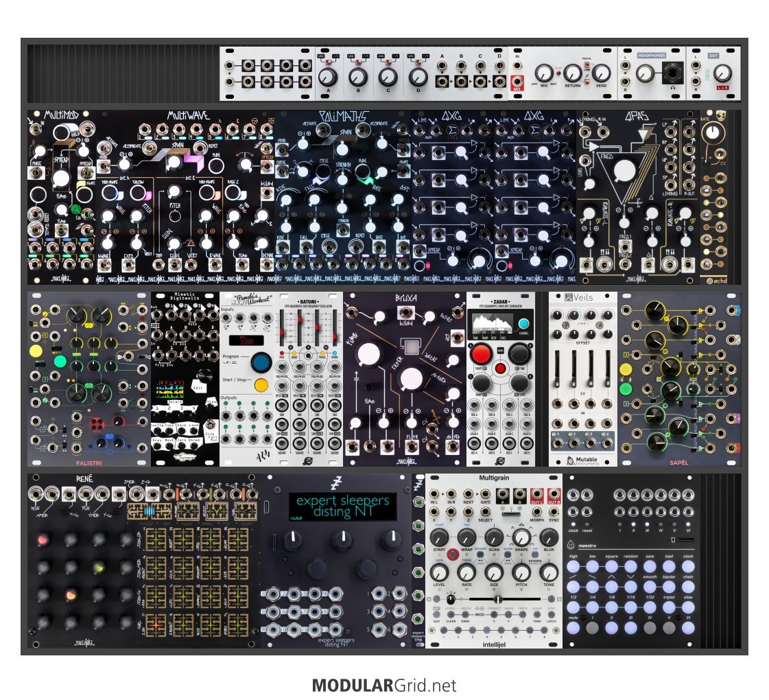Flip the Stop/Edit/Run switch on Mimetic Digitalis

(x=211, y=424)
